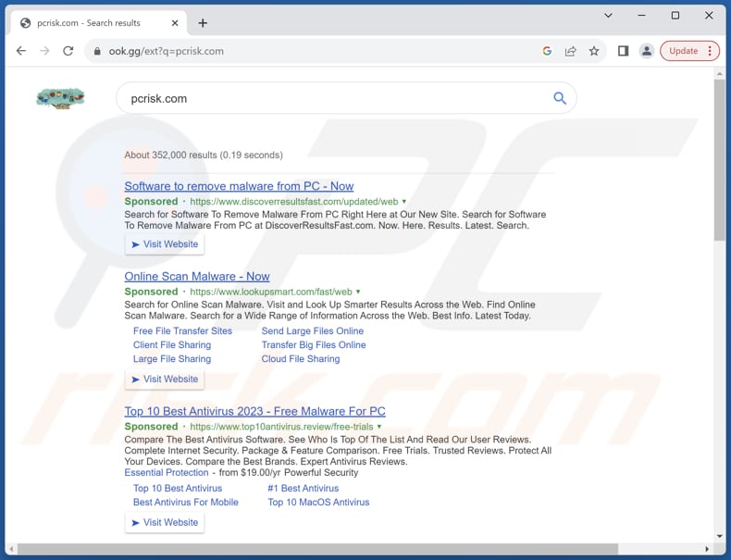The image size is (731, 560).
Task: Click the vertical scrollbar down arrow
Action: click(719, 536)
